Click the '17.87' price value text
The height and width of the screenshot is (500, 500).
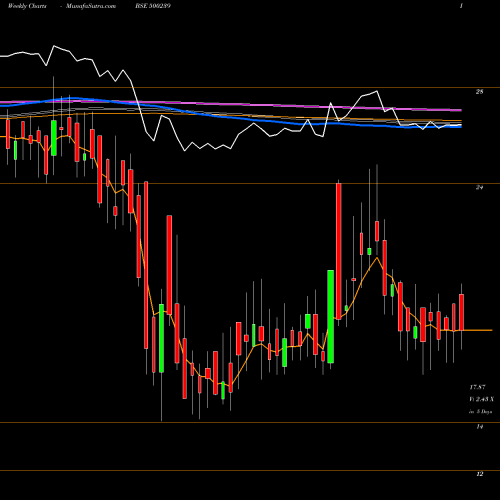477,387
